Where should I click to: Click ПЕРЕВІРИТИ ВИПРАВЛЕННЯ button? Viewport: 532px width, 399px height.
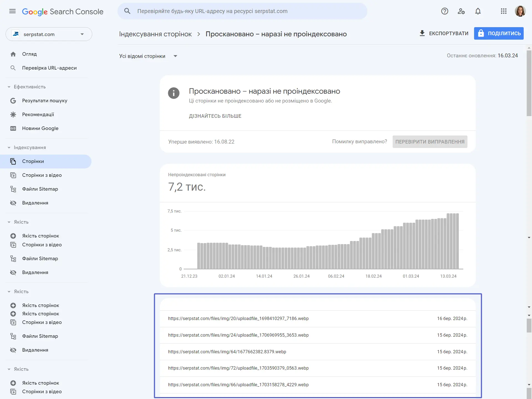430,142
